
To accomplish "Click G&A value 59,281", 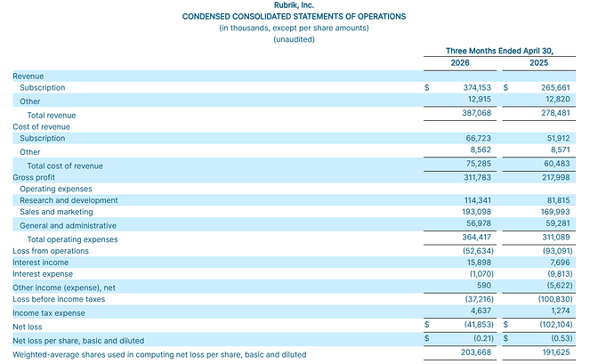I will [x=558, y=223].
